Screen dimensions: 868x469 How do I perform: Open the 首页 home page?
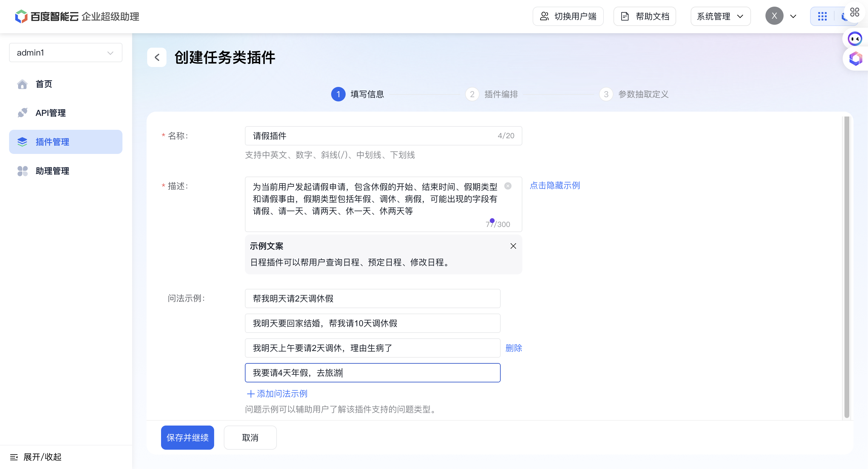tap(65, 84)
